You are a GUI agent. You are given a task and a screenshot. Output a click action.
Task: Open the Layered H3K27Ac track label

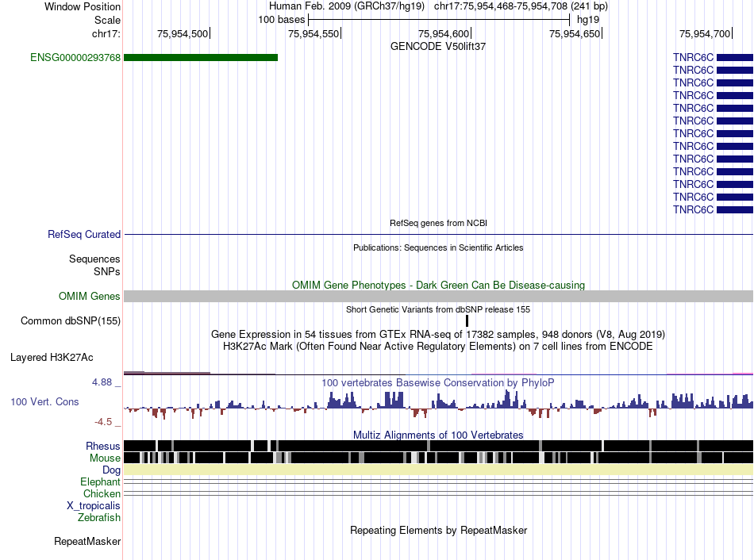(x=52, y=357)
